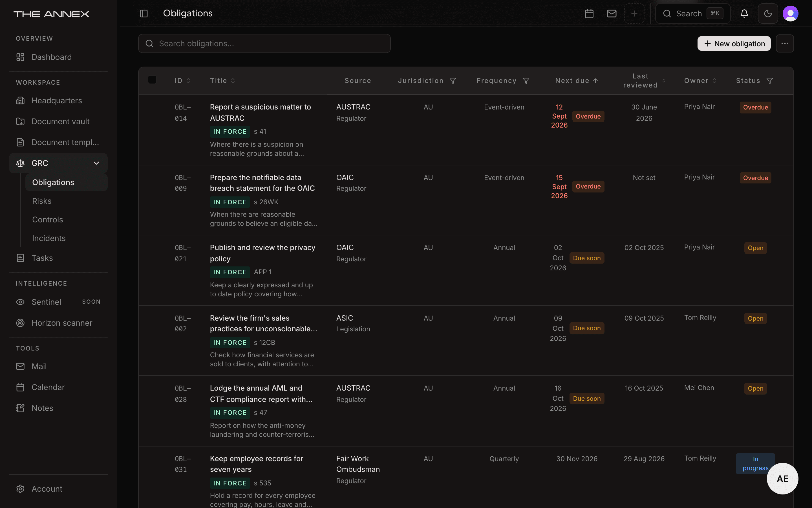Open Report a suspicious matter to AUSTRAC
Screen dimensions: 812x508
261,113
